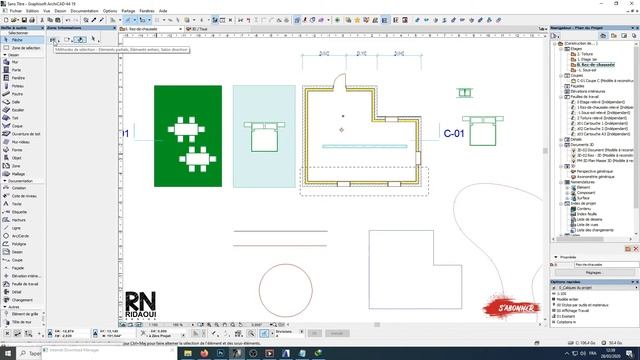Select the Poutre beam tool
Viewport: 640px width, 360px height.
[x=22, y=94]
